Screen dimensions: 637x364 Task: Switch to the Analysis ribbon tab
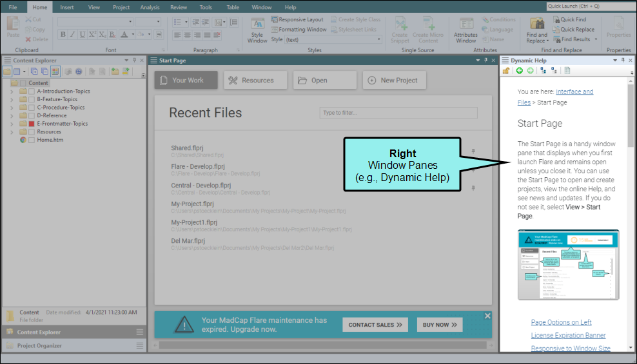[x=150, y=7]
